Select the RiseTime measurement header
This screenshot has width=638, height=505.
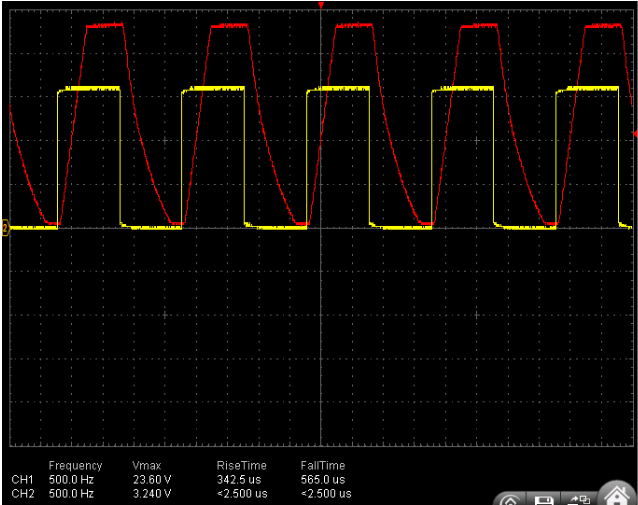[x=242, y=466]
